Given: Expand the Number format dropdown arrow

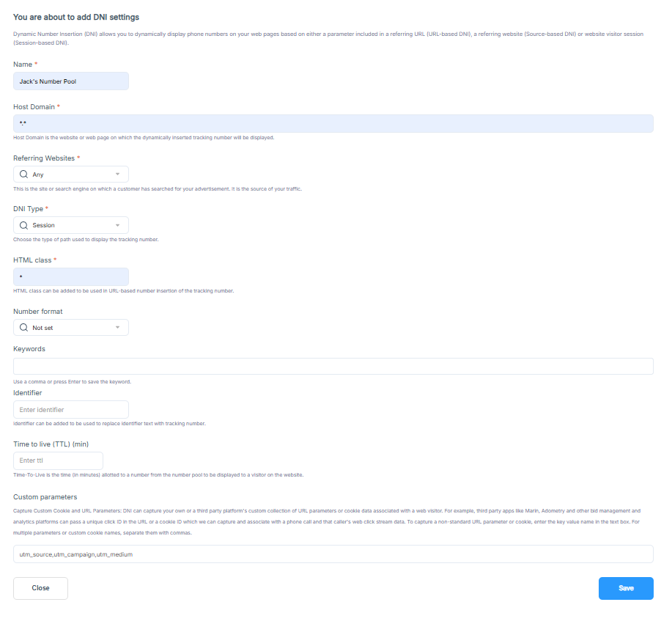Looking at the screenshot, I should [117, 328].
